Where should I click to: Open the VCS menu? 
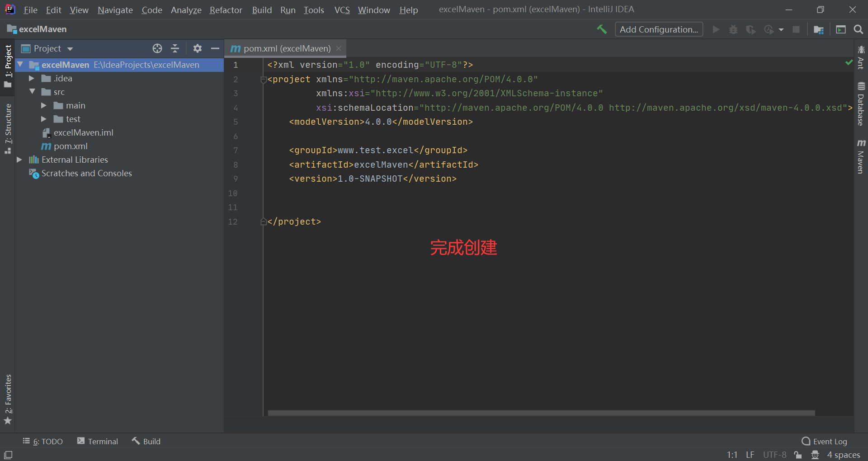tap(342, 10)
